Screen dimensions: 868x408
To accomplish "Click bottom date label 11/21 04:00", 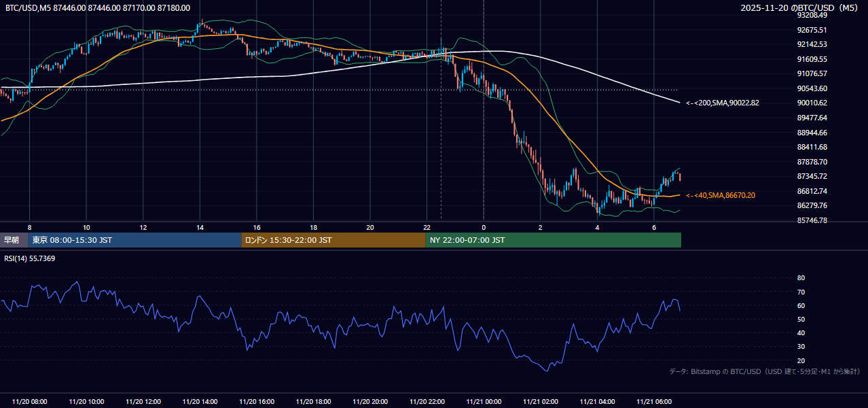I will point(597,402).
